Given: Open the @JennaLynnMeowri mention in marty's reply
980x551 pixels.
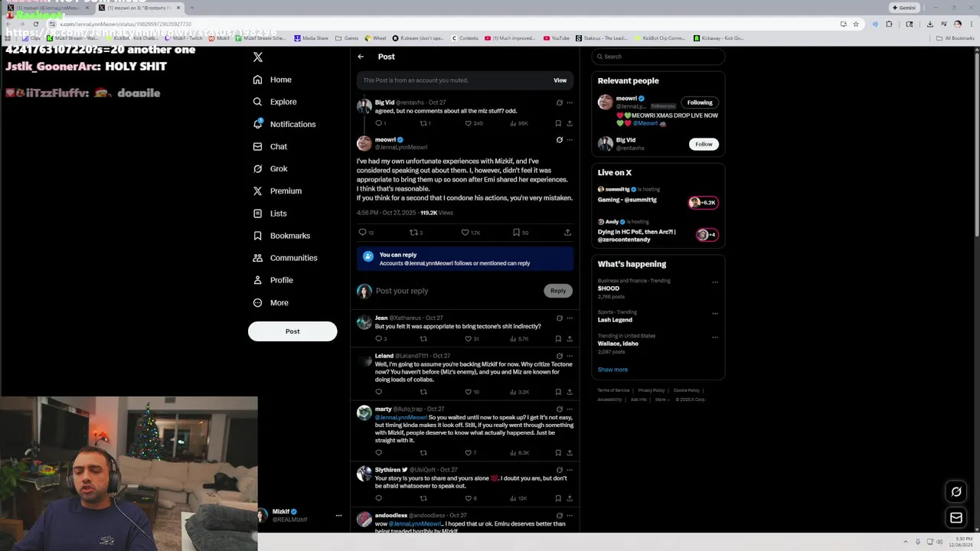Looking at the screenshot, I should pyautogui.click(x=400, y=418).
